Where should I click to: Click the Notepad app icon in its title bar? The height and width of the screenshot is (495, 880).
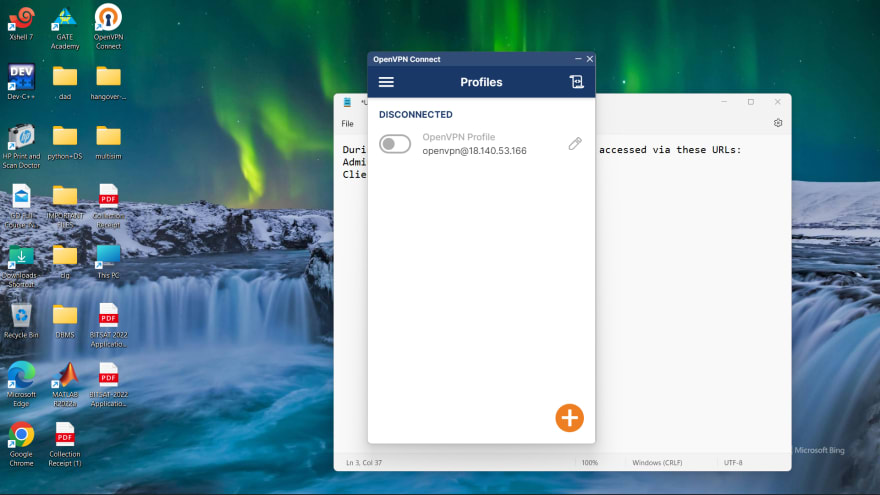(x=347, y=102)
